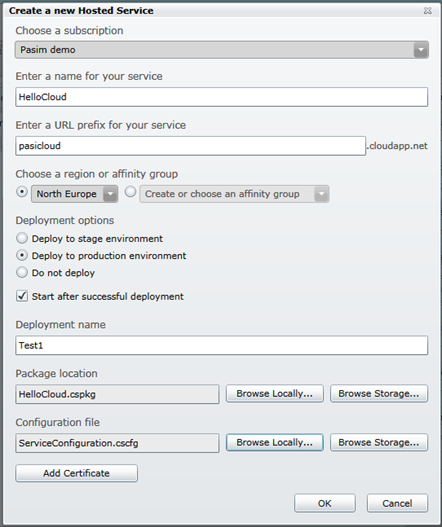This screenshot has width=442, height=527.
Task: Browse Locally for the package location
Action: click(275, 394)
